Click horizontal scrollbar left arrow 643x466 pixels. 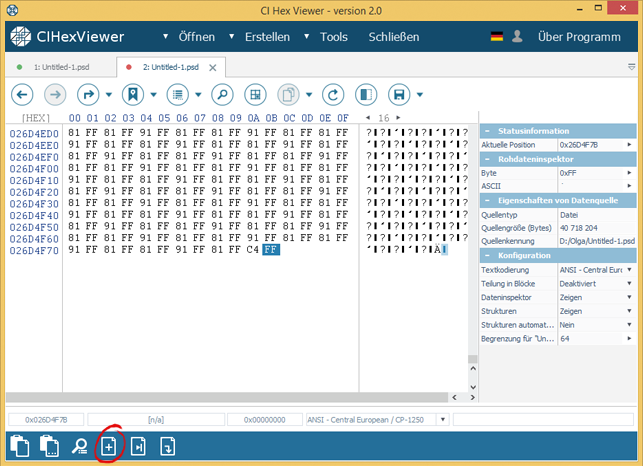pos(454,397)
